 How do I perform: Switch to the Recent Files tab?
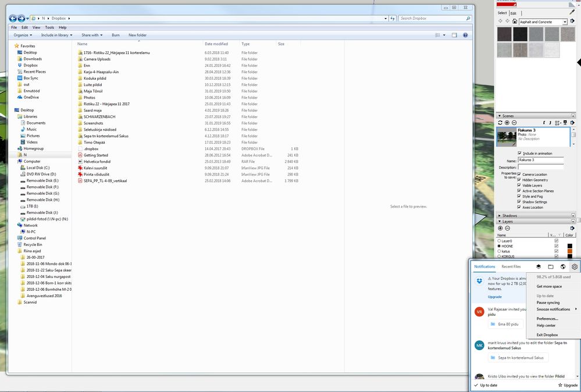[x=511, y=267]
